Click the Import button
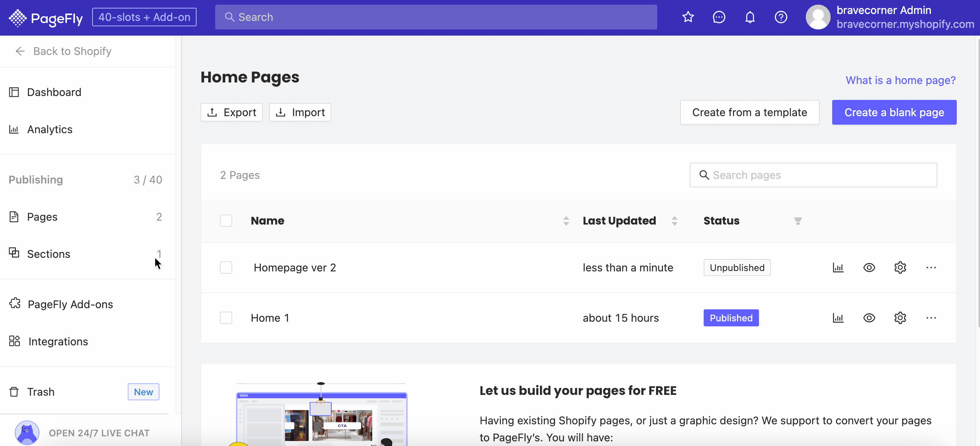The width and height of the screenshot is (980, 446). [x=300, y=112]
